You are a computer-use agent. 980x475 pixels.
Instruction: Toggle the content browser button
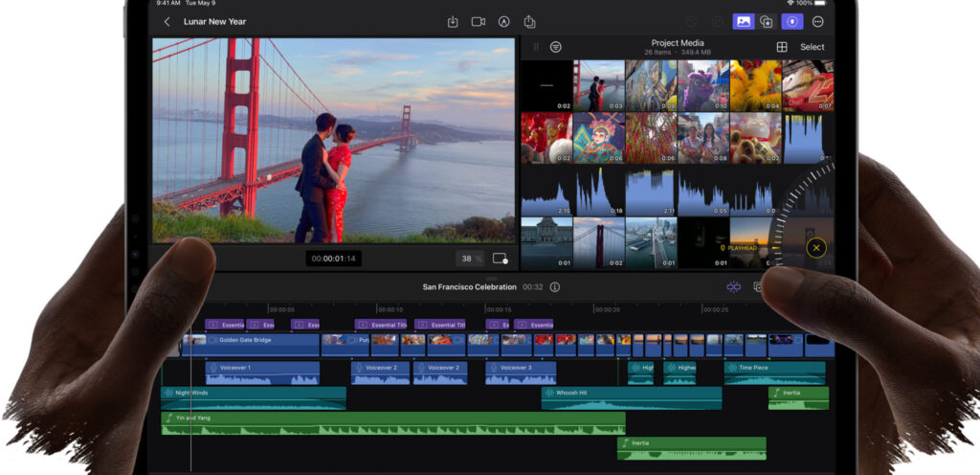click(767, 22)
